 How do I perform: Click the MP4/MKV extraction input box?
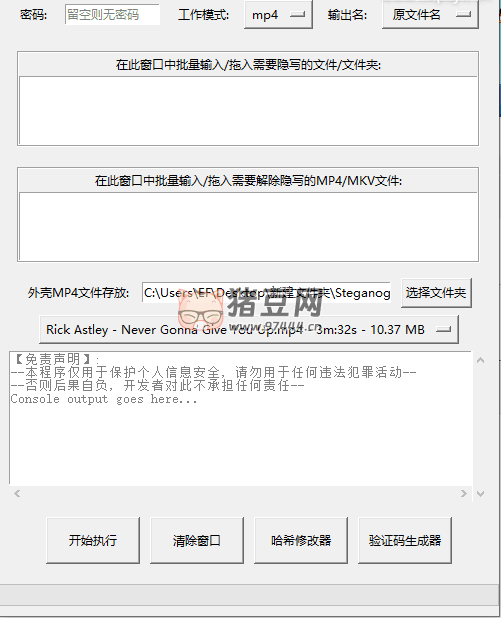(x=248, y=227)
